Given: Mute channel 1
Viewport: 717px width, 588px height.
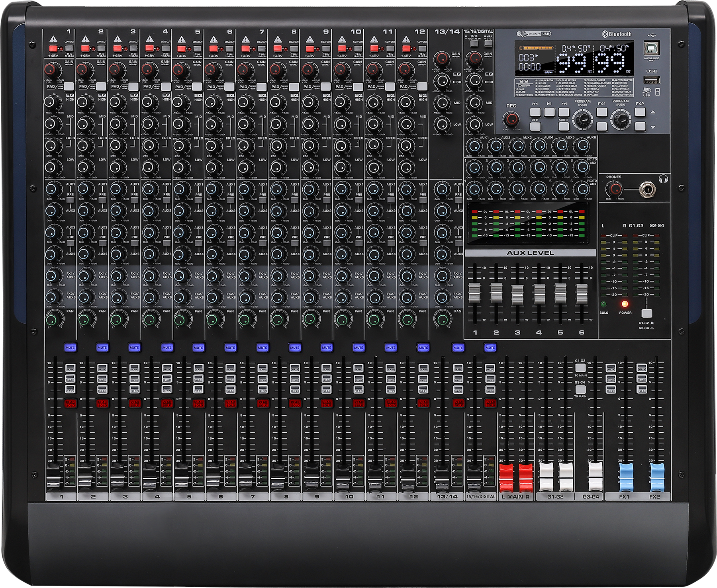Looking at the screenshot, I should 70,348.
